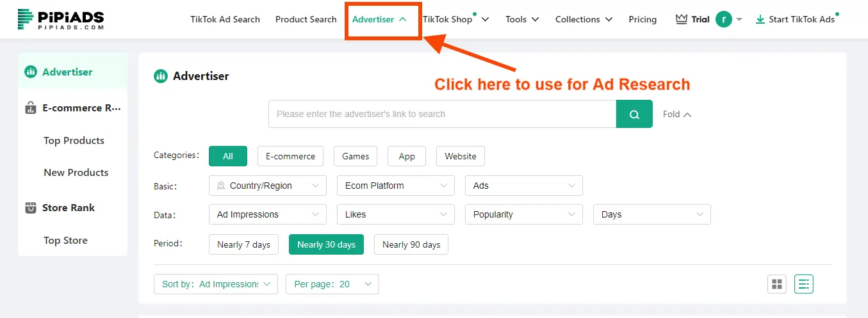The width and height of the screenshot is (868, 318).
Task: Click the advertiser link search field
Action: click(x=442, y=114)
